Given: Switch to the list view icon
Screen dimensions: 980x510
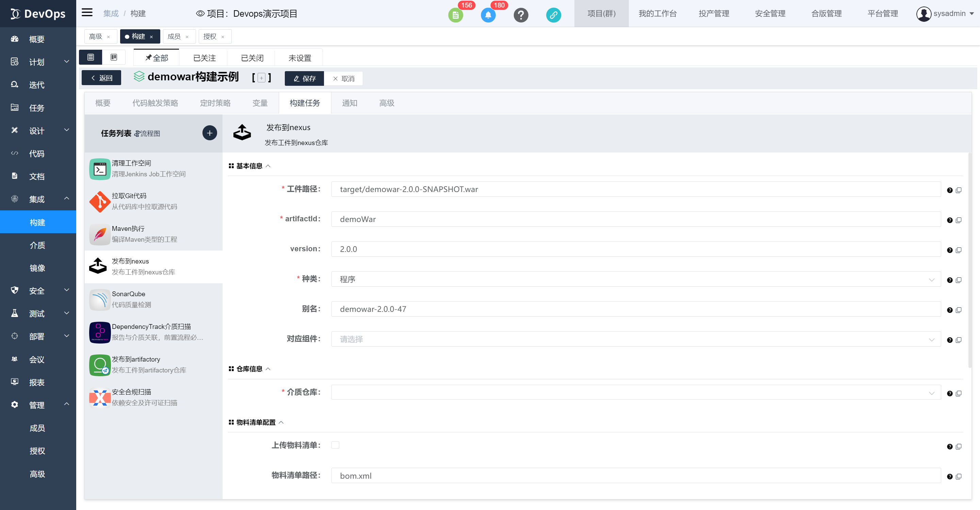Looking at the screenshot, I should point(91,57).
